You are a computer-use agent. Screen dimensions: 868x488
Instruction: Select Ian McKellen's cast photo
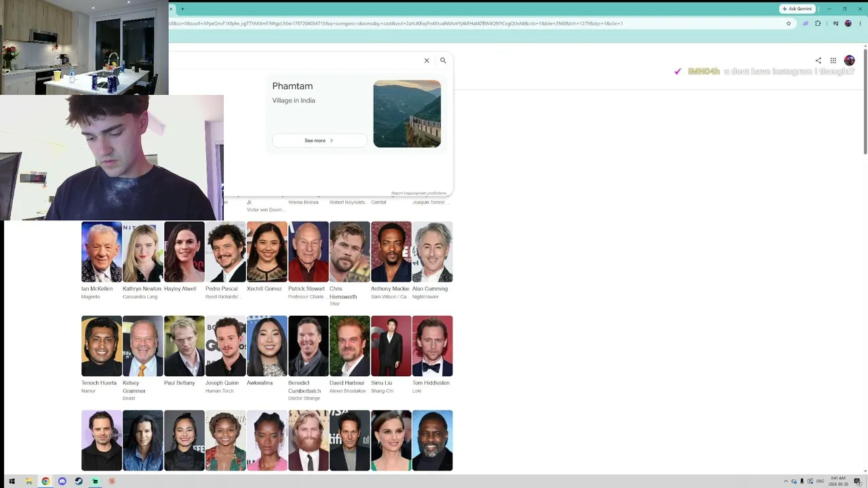click(x=102, y=251)
